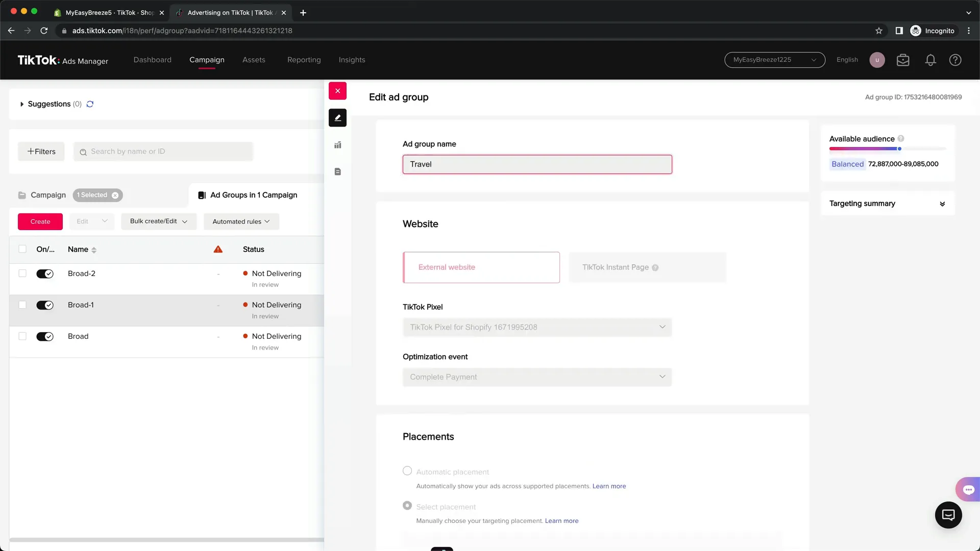Viewport: 980px width, 551px height.
Task: Click the TikTok Instant Page info icon
Action: [x=655, y=268]
